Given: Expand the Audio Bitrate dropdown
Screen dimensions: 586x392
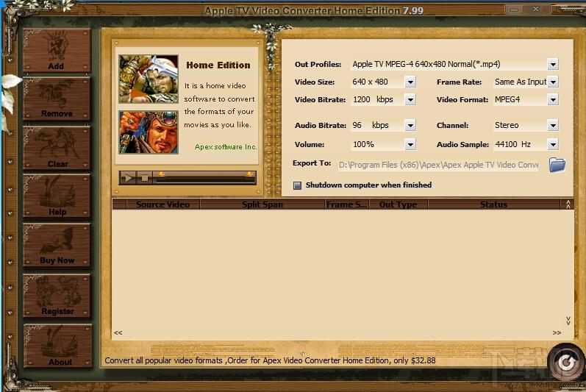Looking at the screenshot, I should (410, 125).
